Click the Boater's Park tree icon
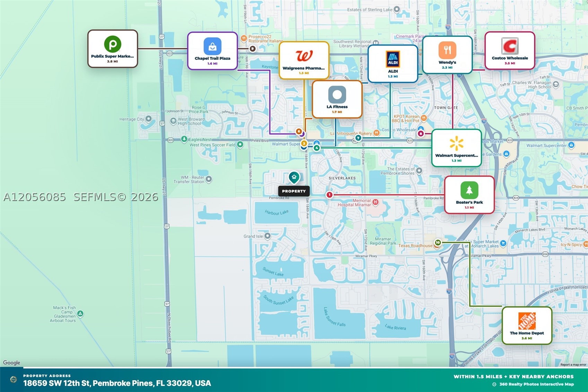 [x=469, y=190]
